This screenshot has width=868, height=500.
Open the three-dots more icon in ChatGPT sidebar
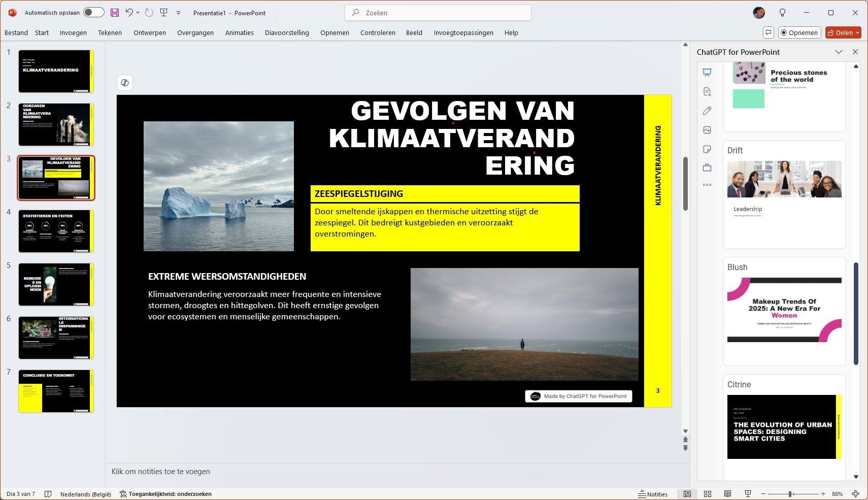(707, 185)
